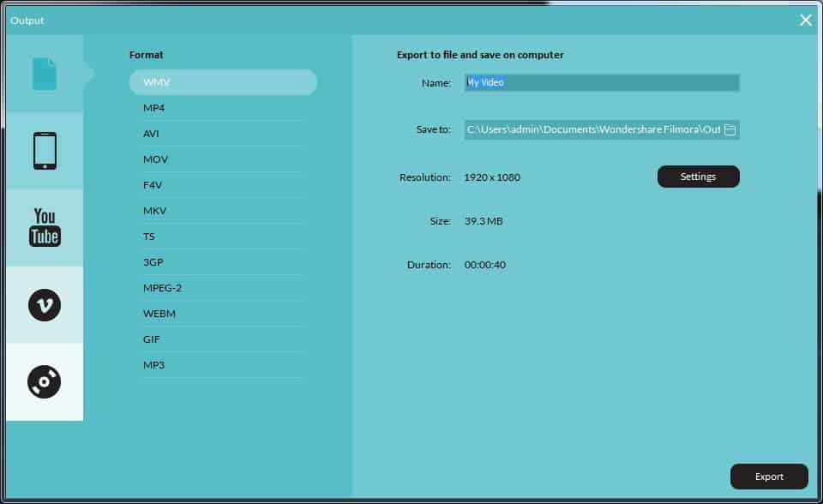Open the YouTube upload tab
The height and width of the screenshot is (504, 823).
pos(45,227)
